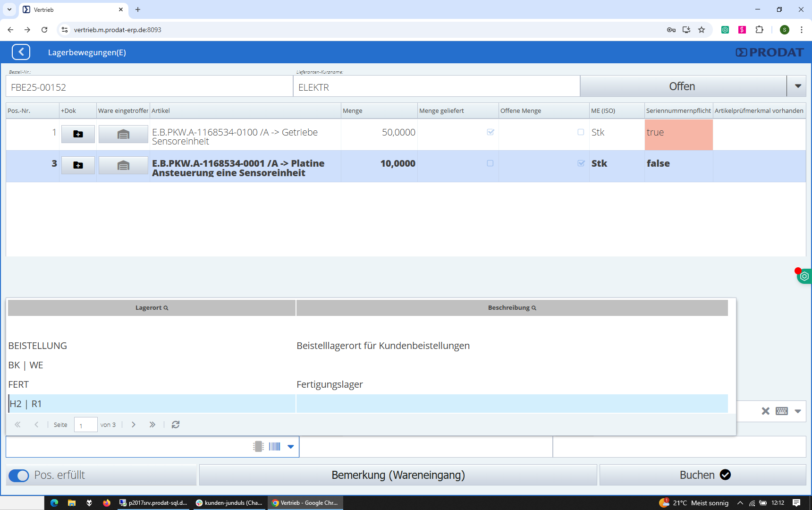Screen dimensions: 812x510
Task: Toggle the Pos. erfüllt switch
Action: click(19, 476)
